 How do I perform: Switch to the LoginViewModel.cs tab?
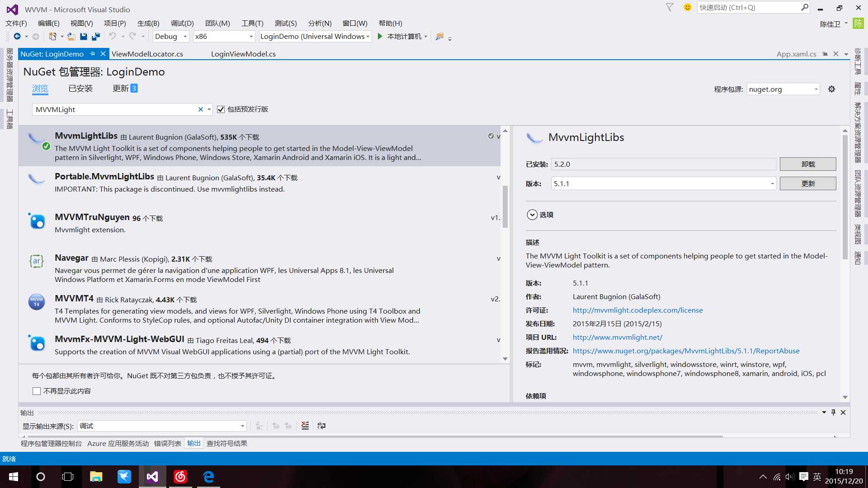243,54
